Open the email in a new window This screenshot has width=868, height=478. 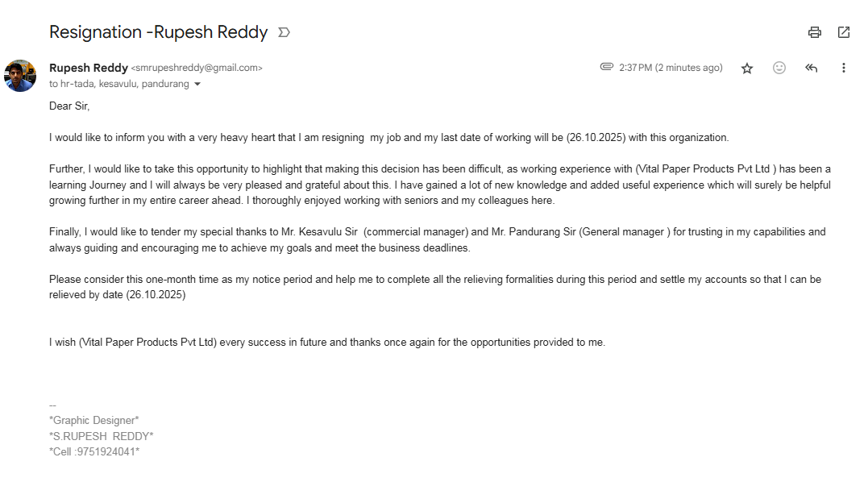click(x=844, y=32)
